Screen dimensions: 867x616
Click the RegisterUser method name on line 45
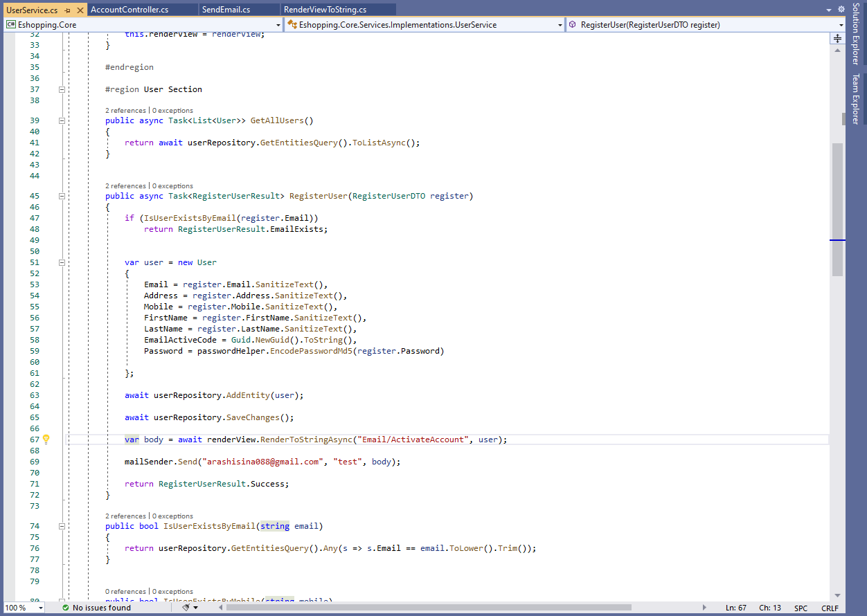[x=318, y=196]
